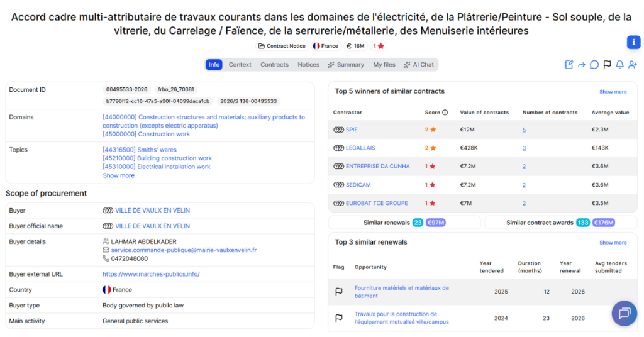The height and width of the screenshot is (337, 644).
Task: Open domain 44000000 Construction structures link
Action: pyautogui.click(x=204, y=121)
